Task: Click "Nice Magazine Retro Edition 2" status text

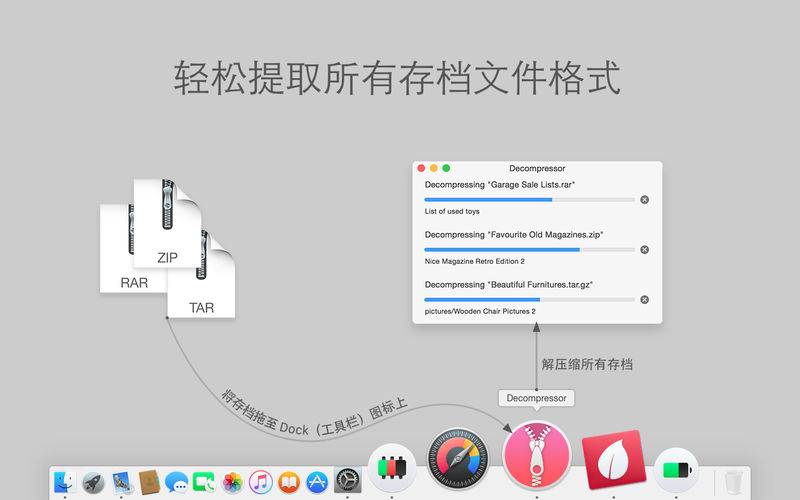Action: click(x=474, y=261)
